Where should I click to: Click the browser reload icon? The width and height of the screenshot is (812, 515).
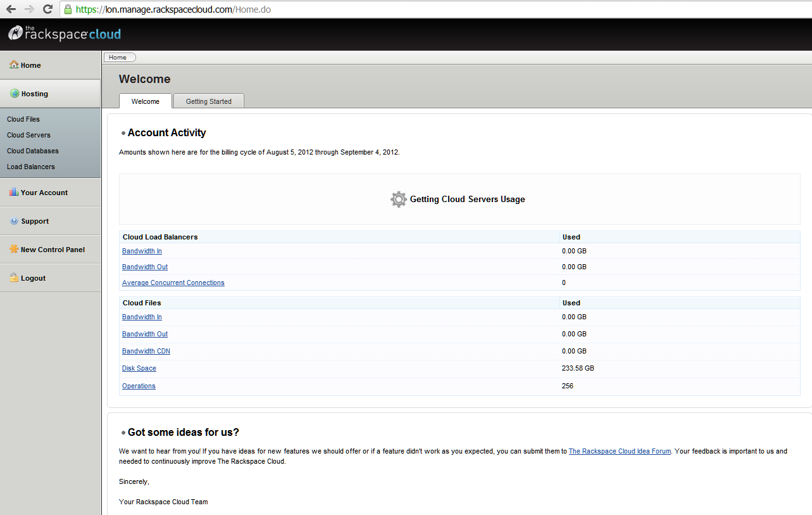[47, 9]
